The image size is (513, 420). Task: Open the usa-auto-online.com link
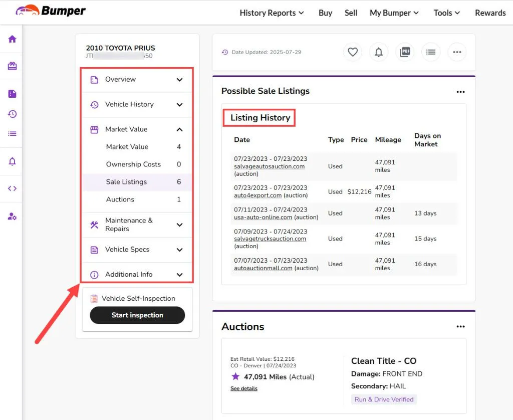263,218
